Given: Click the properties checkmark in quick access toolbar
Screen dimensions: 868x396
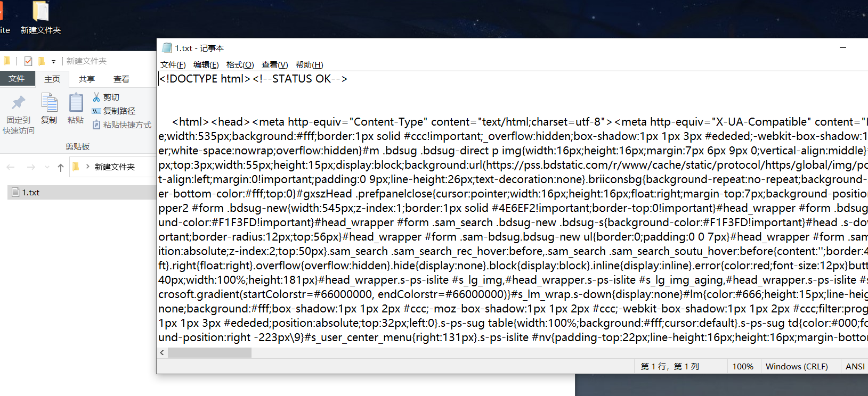Looking at the screenshot, I should (x=28, y=61).
